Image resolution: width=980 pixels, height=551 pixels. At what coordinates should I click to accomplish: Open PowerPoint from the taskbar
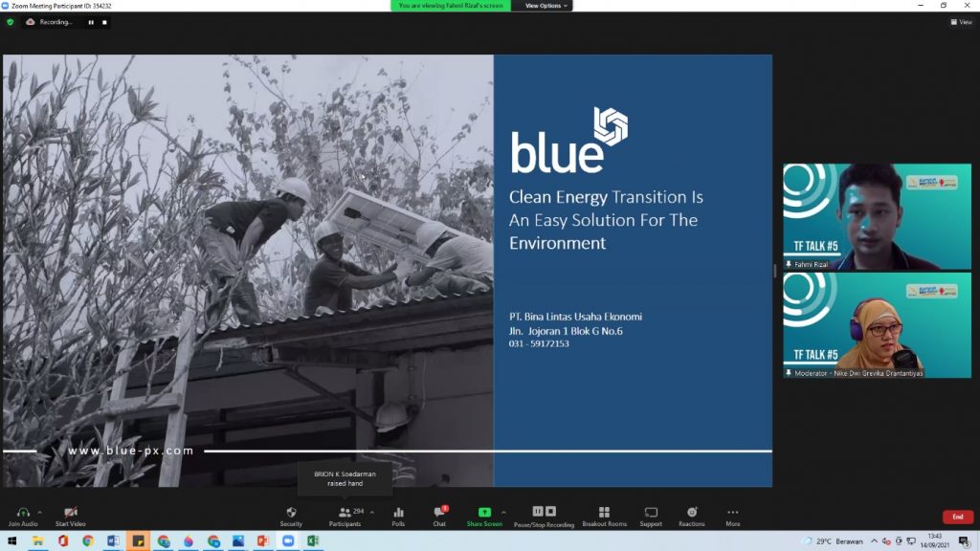tap(263, 541)
